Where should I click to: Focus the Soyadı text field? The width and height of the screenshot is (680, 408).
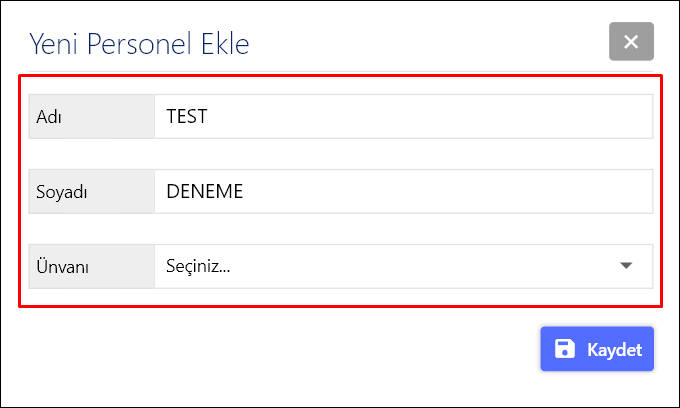click(x=403, y=191)
